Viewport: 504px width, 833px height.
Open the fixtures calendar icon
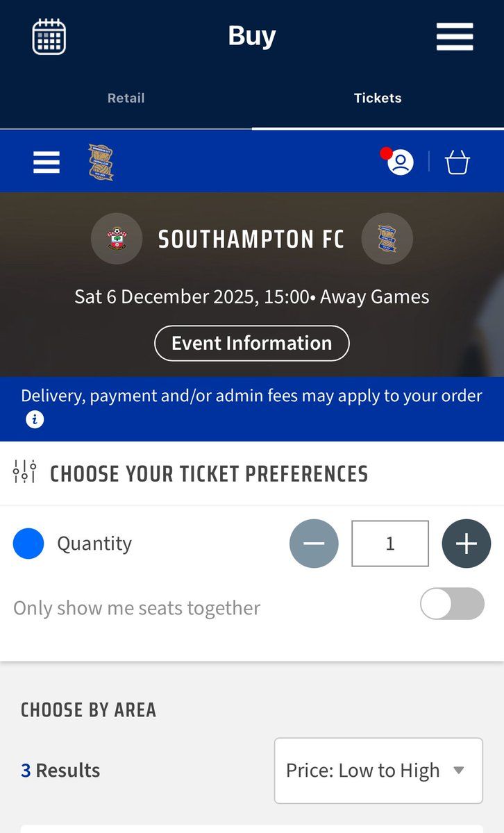48,36
